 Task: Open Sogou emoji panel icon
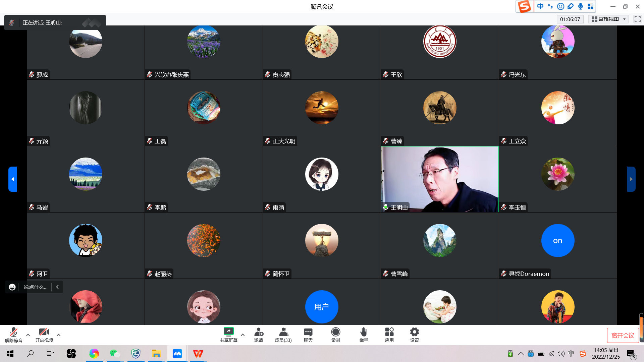coord(560,6)
